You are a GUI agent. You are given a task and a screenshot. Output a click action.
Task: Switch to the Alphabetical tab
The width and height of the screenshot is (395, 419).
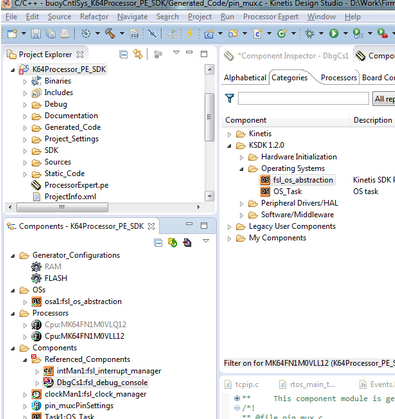[245, 78]
